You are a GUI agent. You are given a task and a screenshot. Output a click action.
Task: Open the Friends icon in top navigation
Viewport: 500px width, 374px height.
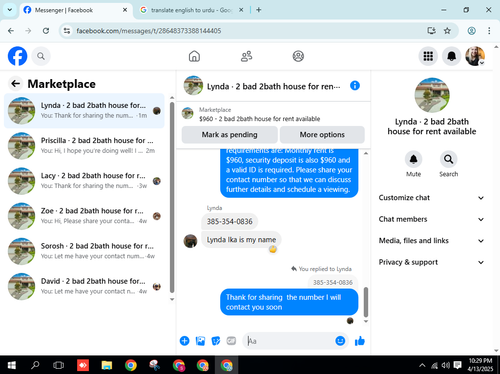pyautogui.click(x=246, y=56)
